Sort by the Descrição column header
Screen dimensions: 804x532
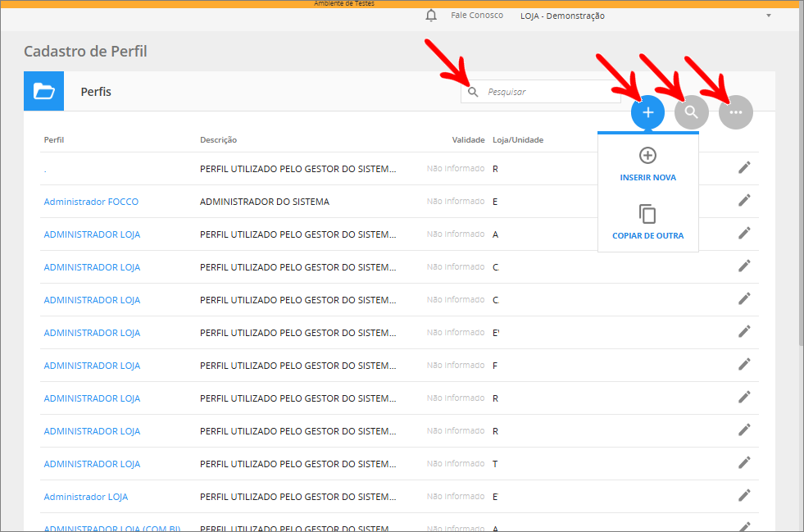point(218,140)
